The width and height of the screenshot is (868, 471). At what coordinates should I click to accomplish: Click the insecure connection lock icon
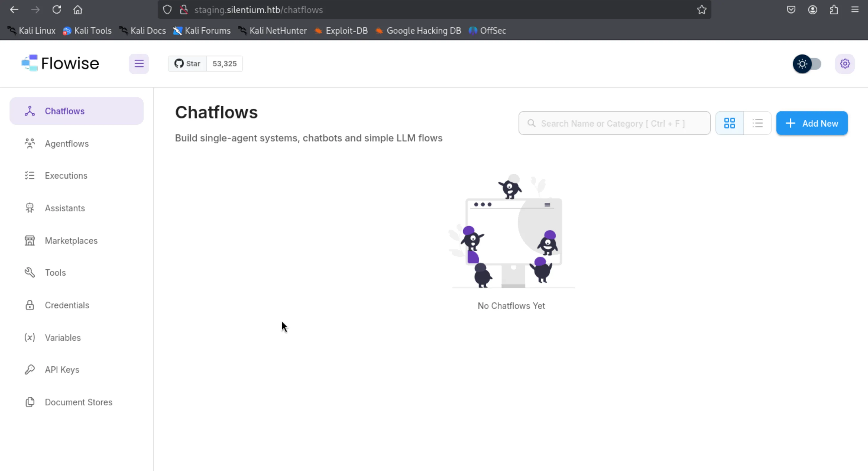click(x=184, y=10)
